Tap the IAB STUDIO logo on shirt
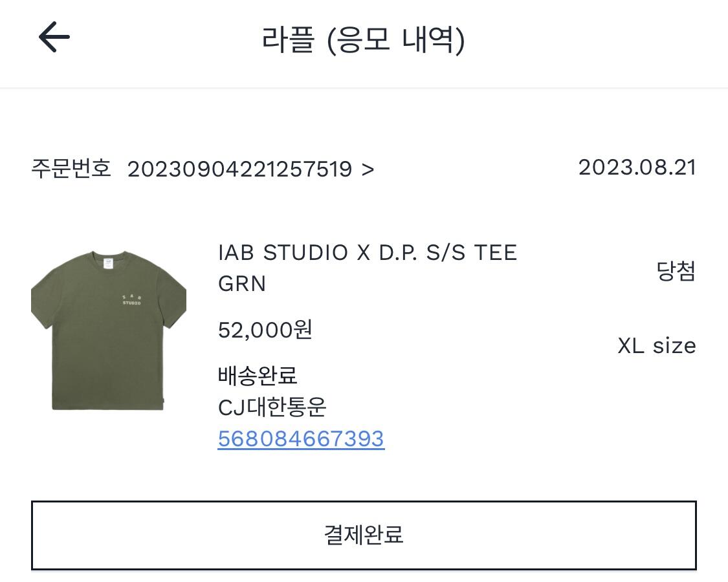 pos(131,300)
